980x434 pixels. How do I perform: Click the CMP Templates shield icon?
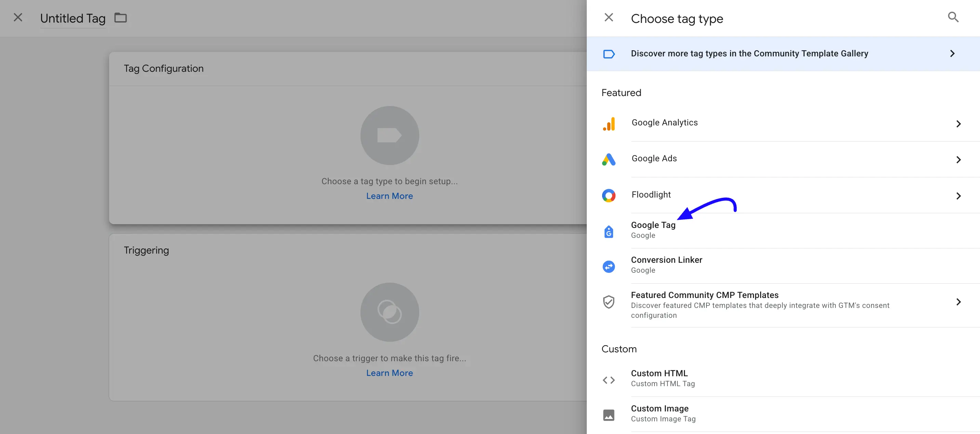[x=609, y=302]
